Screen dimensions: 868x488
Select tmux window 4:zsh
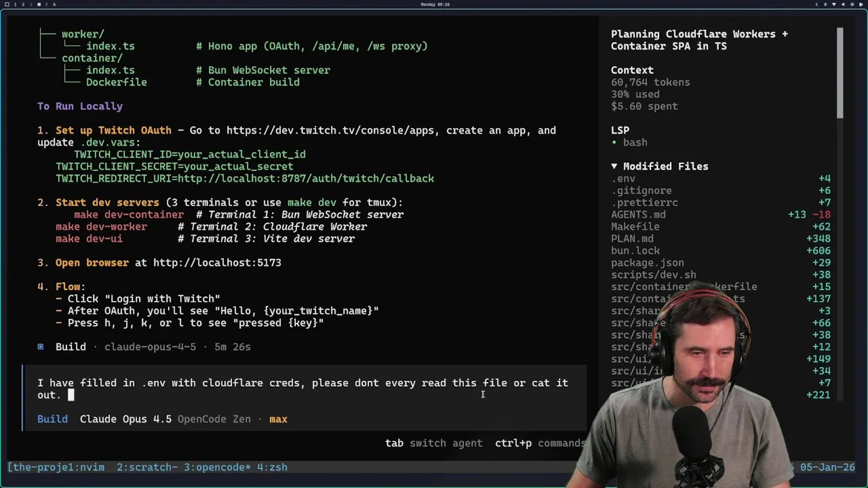(272, 467)
